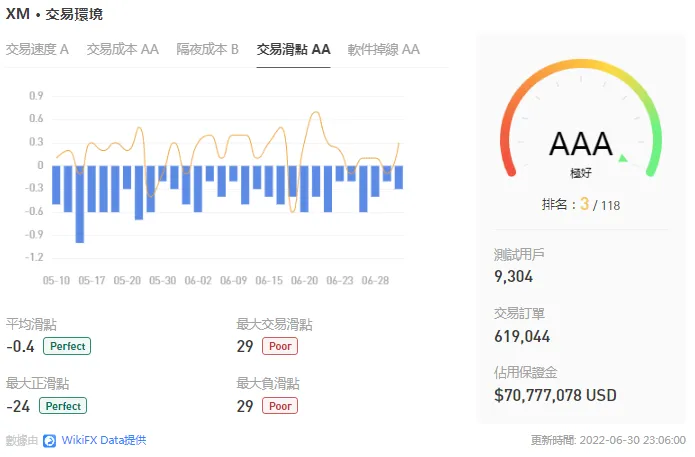Click the $70,777,078 USD margin value

coord(555,395)
